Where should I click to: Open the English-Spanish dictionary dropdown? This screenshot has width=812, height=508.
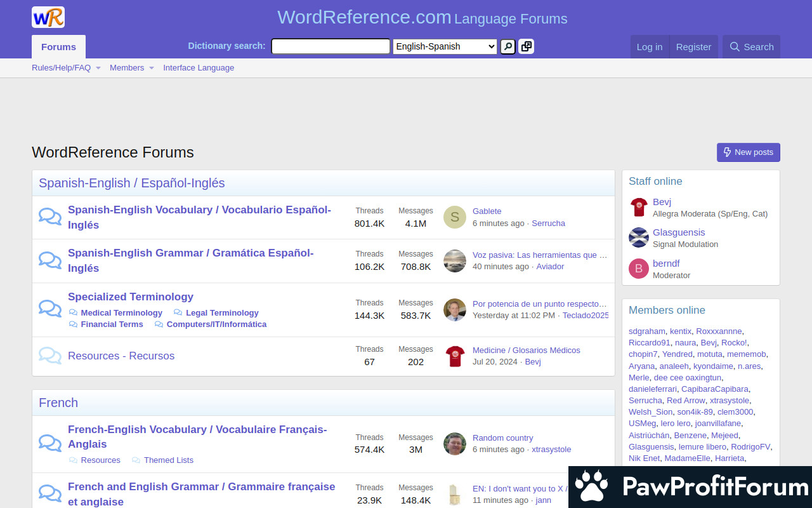(445, 46)
